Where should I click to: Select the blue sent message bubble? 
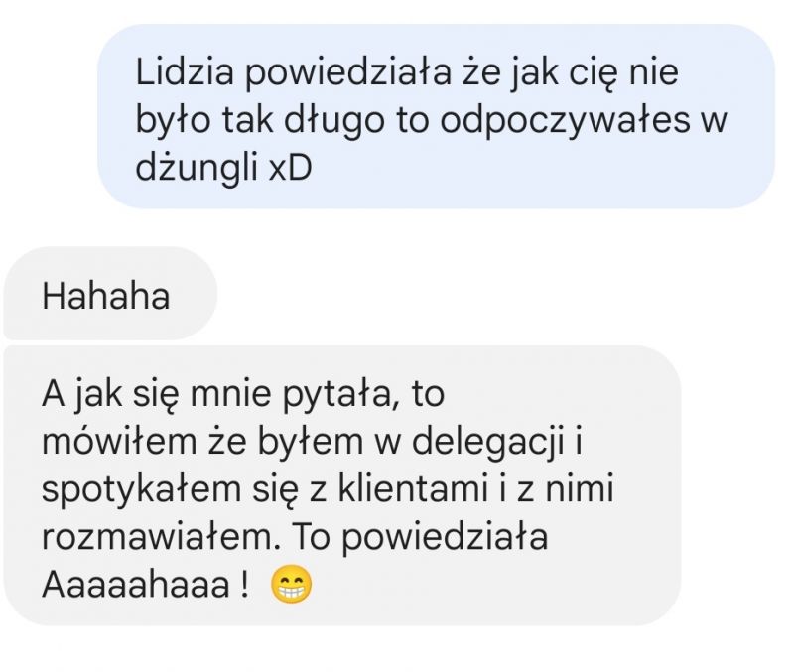436,116
